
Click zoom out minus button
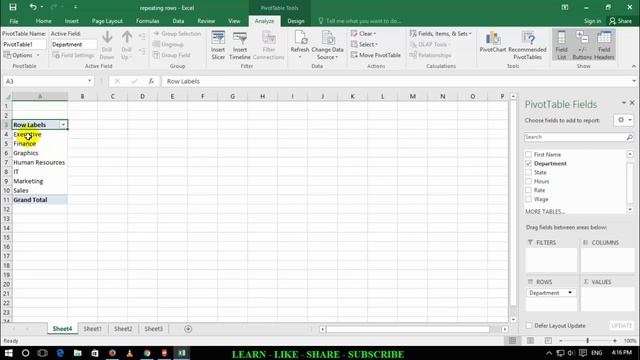click(561, 340)
